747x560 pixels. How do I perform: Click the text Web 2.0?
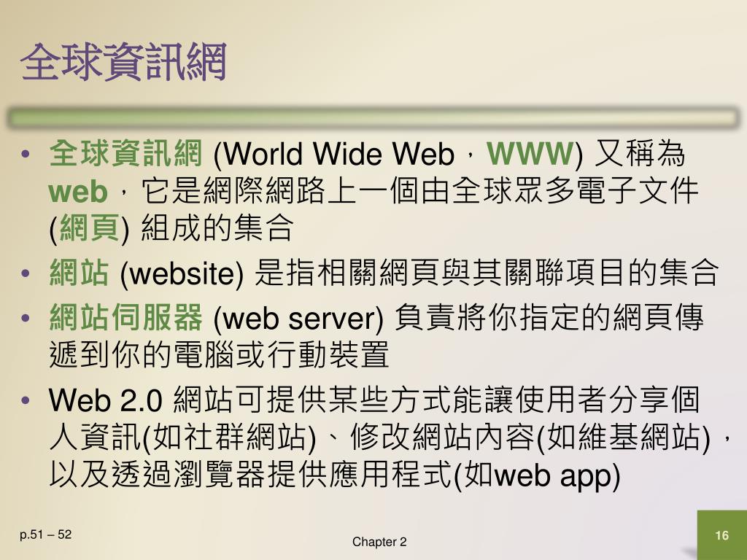click(106, 400)
